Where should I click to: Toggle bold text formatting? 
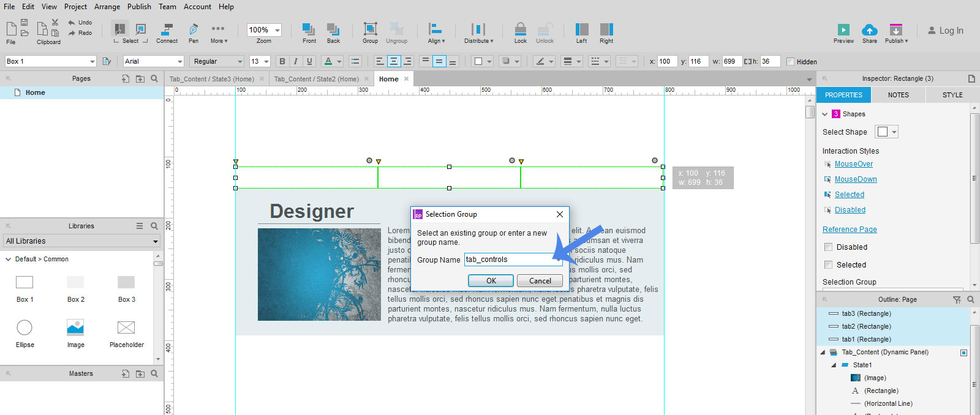pyautogui.click(x=282, y=61)
